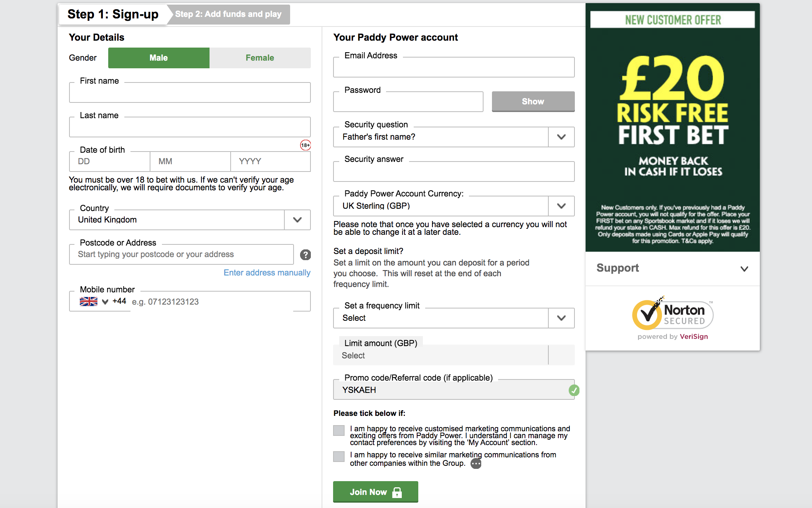Click the Enter address manually link
The height and width of the screenshot is (508, 812).
coord(267,272)
